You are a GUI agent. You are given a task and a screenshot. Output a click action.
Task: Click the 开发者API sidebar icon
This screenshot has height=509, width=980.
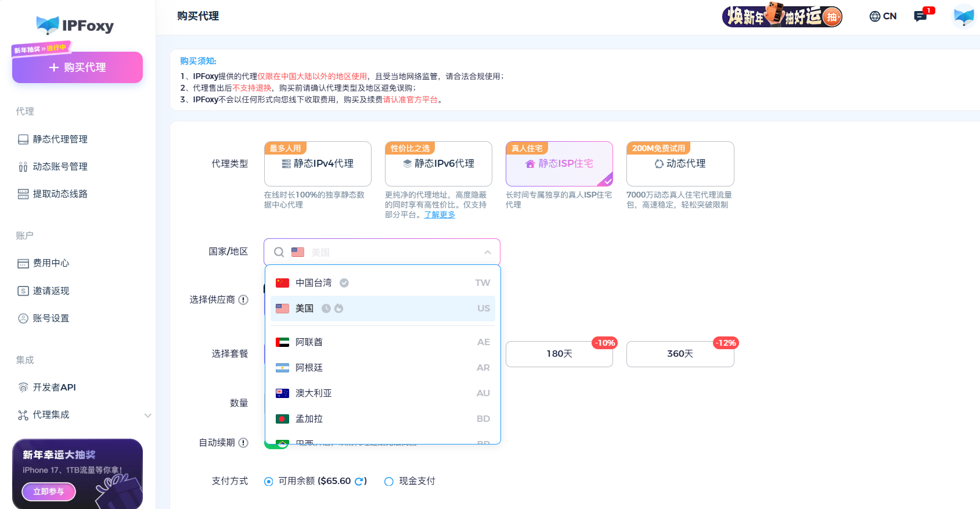23,388
